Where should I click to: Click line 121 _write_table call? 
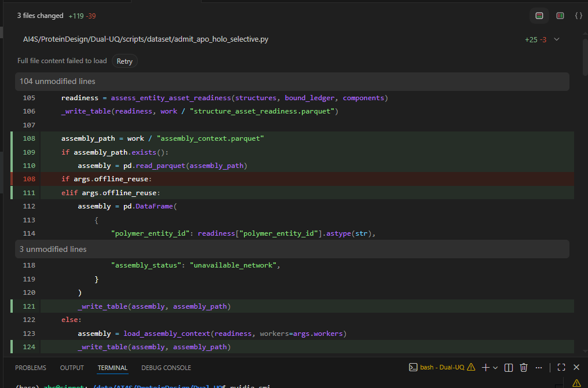point(154,306)
